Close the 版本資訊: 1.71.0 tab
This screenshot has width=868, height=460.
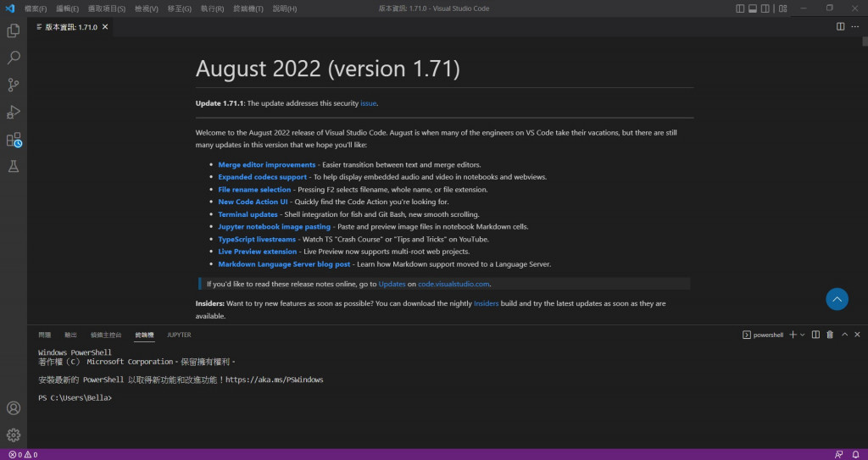coord(105,26)
